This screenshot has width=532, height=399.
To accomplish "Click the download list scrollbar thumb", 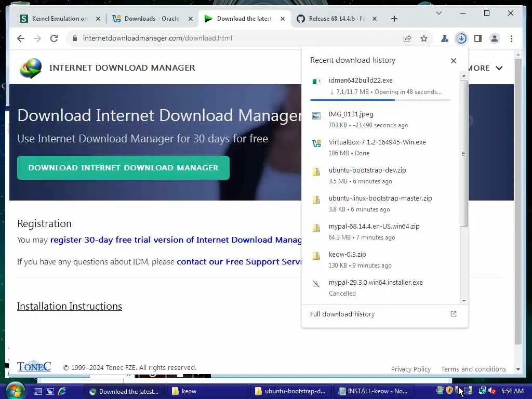I will (463, 154).
